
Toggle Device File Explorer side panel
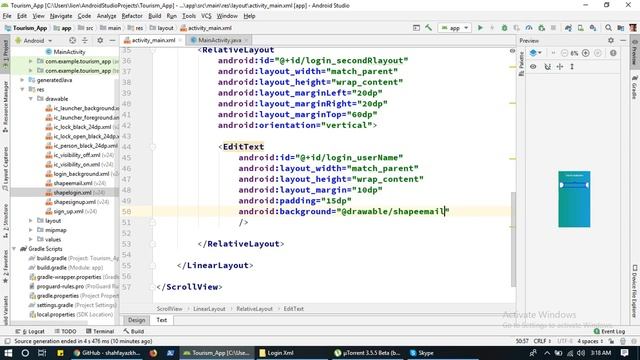[635, 291]
